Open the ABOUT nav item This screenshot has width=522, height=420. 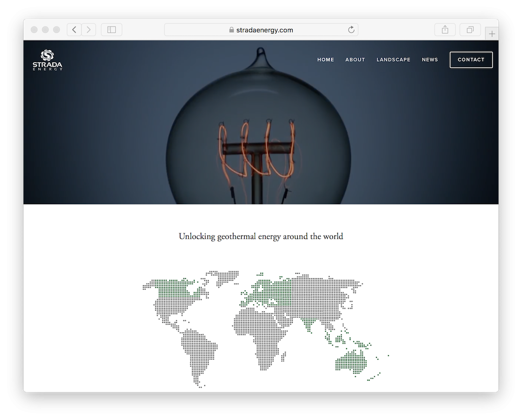pyautogui.click(x=355, y=60)
